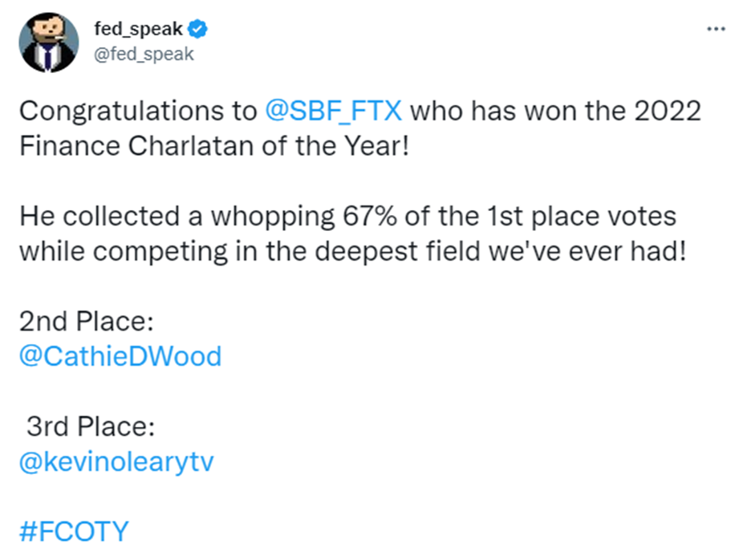The width and height of the screenshot is (747, 560).
Task: Open the fed_speak profile avatar picture
Action: coord(49,43)
